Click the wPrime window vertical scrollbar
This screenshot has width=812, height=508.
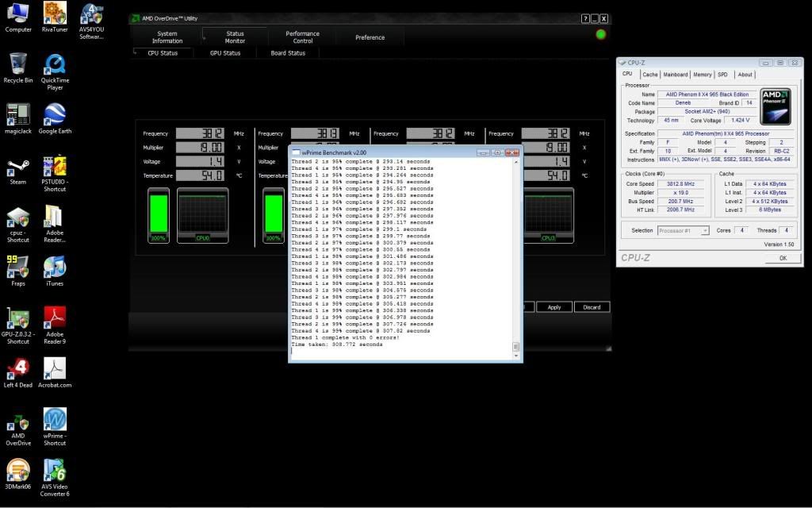515,257
